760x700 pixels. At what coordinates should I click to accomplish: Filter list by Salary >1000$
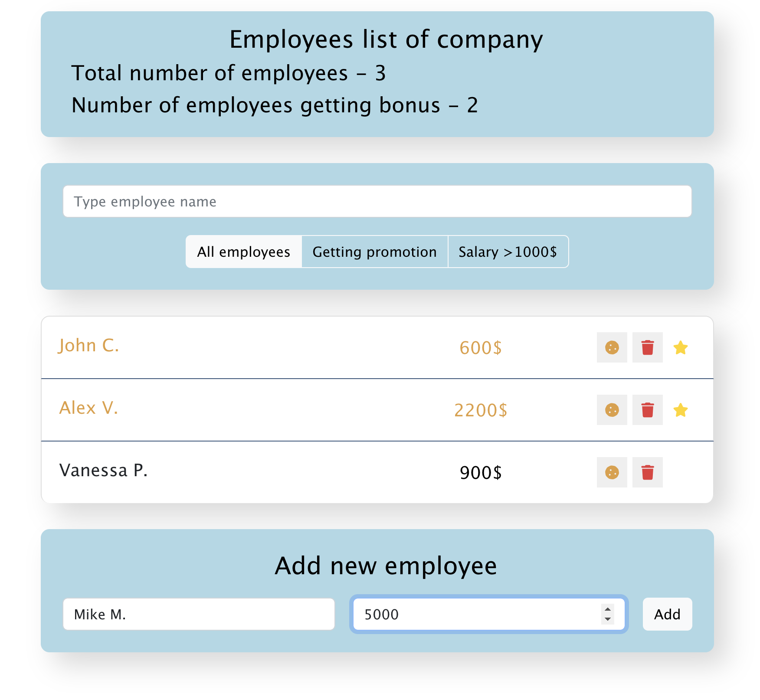[x=508, y=252]
